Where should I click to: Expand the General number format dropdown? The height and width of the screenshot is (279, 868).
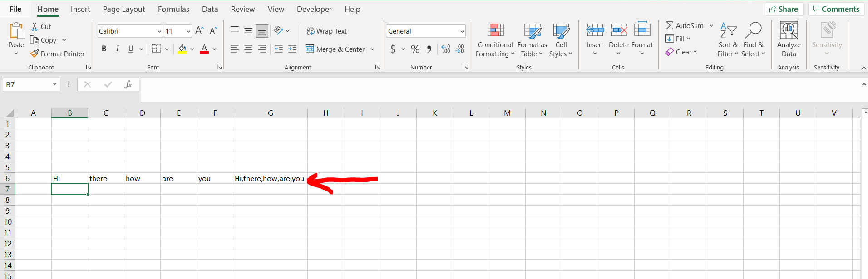click(x=462, y=31)
